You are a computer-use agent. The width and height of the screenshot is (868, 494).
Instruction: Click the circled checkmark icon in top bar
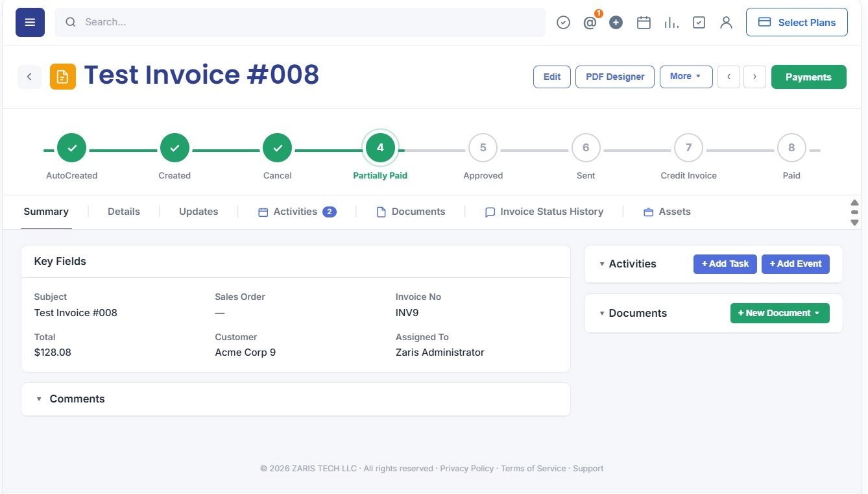563,23
